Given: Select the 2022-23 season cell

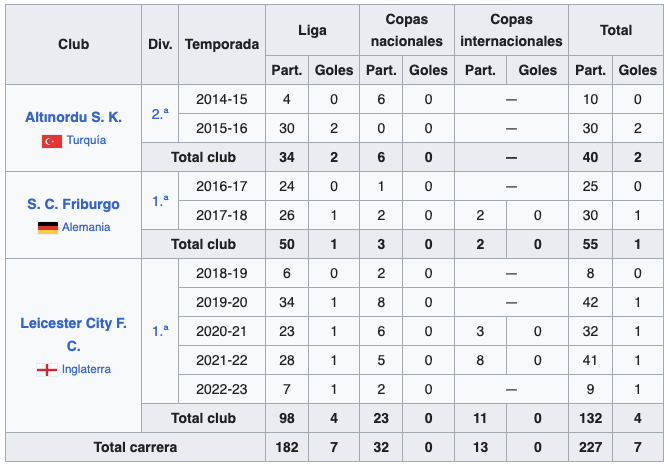Looking at the screenshot, I should 222,388.
